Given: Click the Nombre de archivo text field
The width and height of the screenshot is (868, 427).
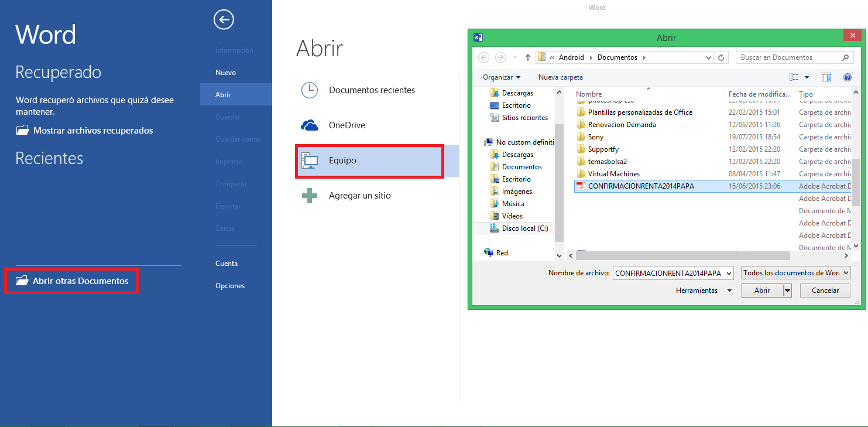Looking at the screenshot, I should coord(668,273).
